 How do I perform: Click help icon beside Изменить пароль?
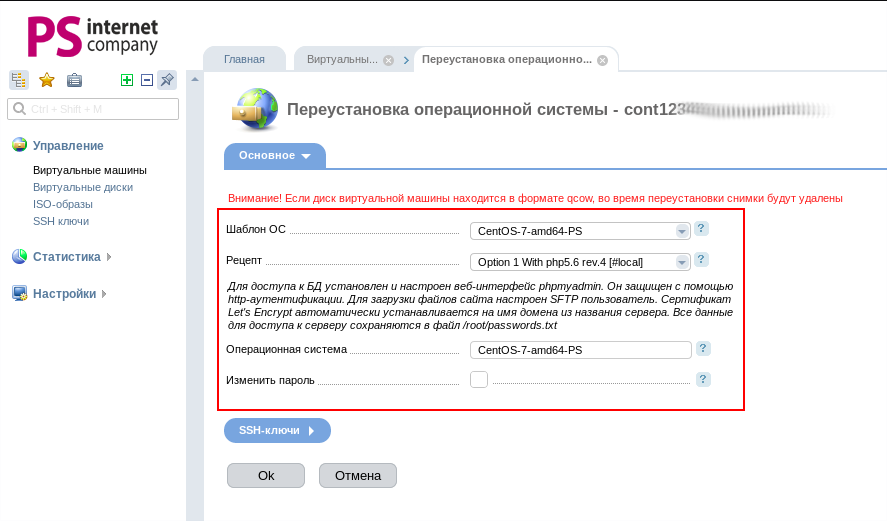pyautogui.click(x=703, y=379)
